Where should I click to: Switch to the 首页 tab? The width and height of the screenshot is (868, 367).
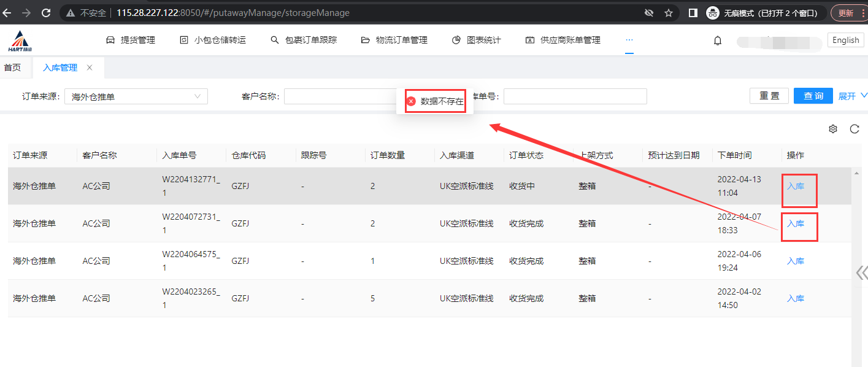tap(12, 68)
